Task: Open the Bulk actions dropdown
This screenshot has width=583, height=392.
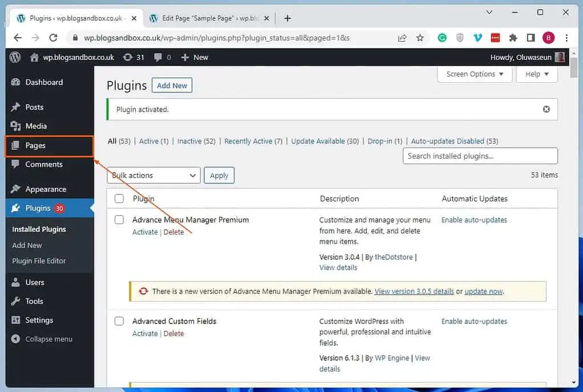Action: [x=153, y=175]
